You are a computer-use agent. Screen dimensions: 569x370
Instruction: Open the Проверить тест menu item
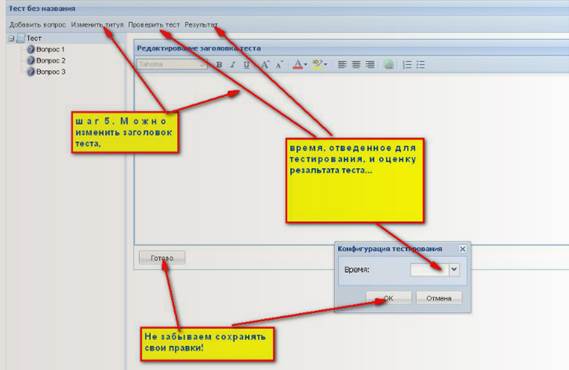[x=154, y=25]
